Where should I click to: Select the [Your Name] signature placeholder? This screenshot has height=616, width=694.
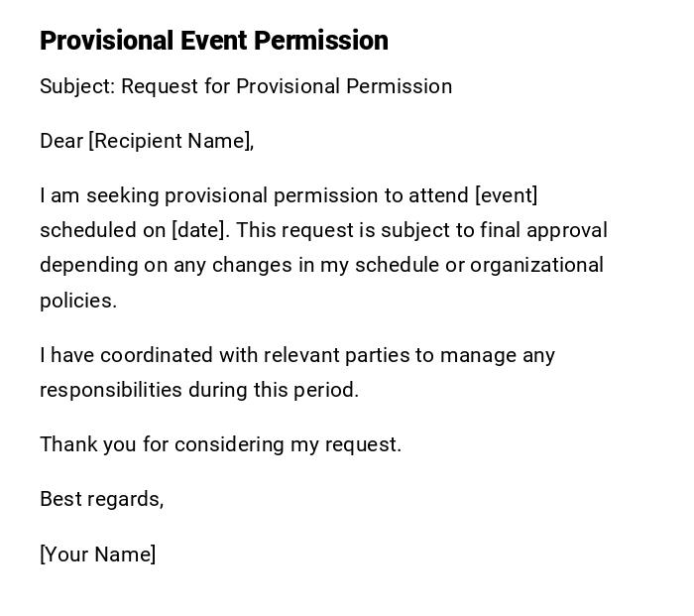coord(97,554)
